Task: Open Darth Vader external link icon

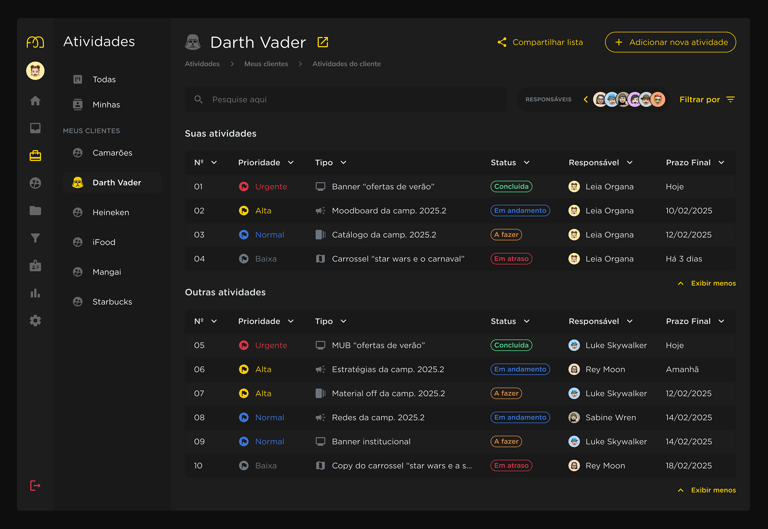Action: point(323,42)
